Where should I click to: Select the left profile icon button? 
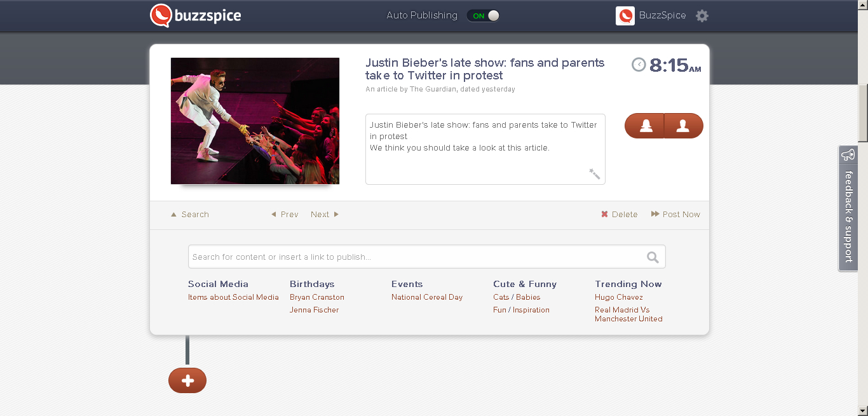click(x=646, y=126)
